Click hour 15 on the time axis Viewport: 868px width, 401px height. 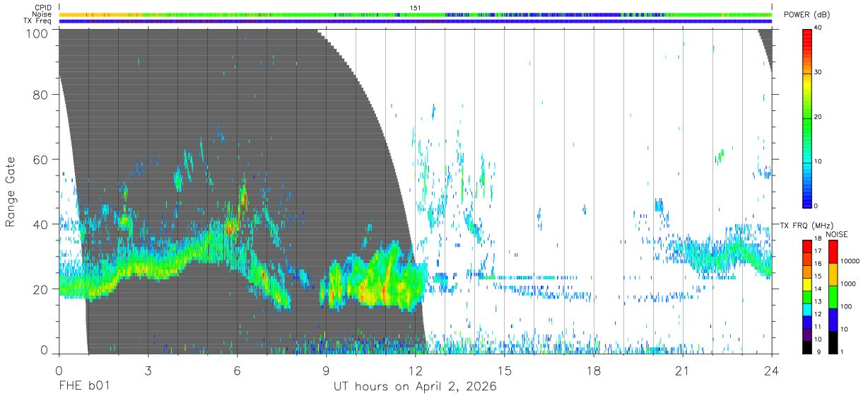(505, 371)
